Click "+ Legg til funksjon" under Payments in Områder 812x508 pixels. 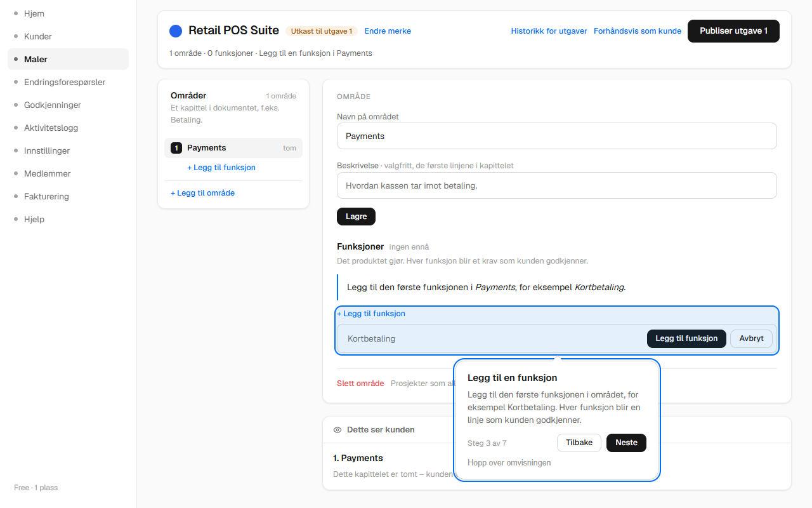coord(221,168)
